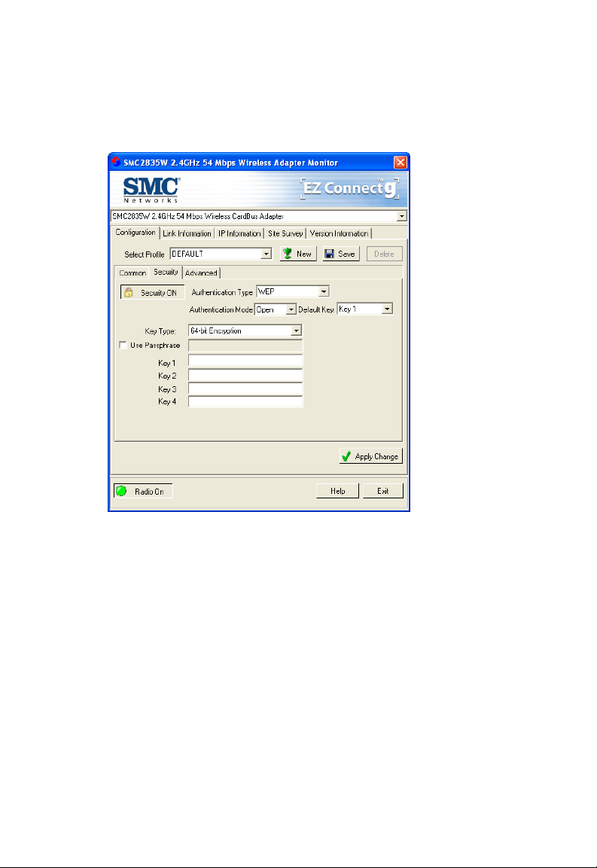Click the Save profile button
597x868 pixels.
coord(341,254)
